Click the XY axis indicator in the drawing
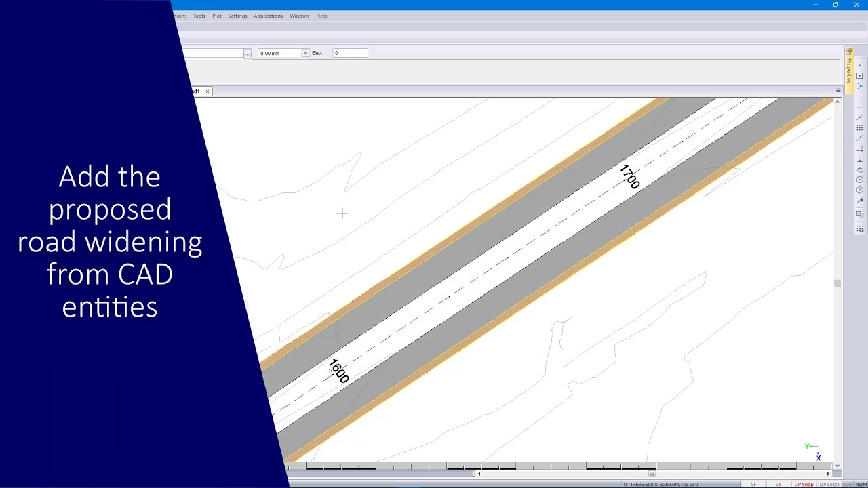The width and height of the screenshot is (868, 488). (813, 451)
